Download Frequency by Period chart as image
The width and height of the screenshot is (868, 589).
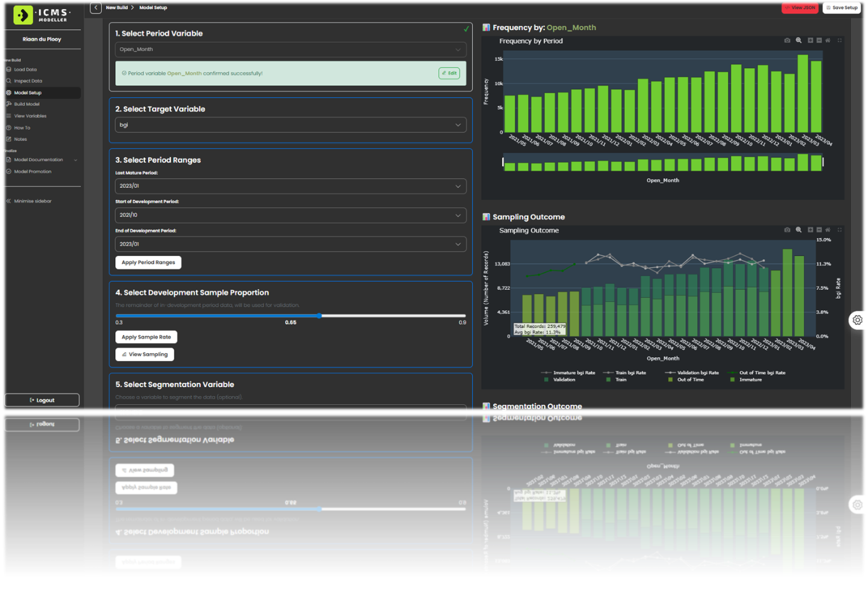[x=787, y=40]
